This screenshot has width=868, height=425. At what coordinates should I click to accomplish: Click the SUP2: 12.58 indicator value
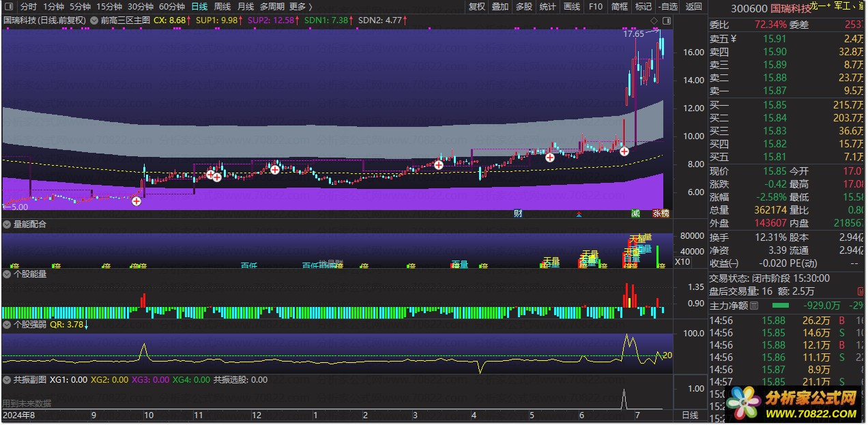[x=272, y=20]
